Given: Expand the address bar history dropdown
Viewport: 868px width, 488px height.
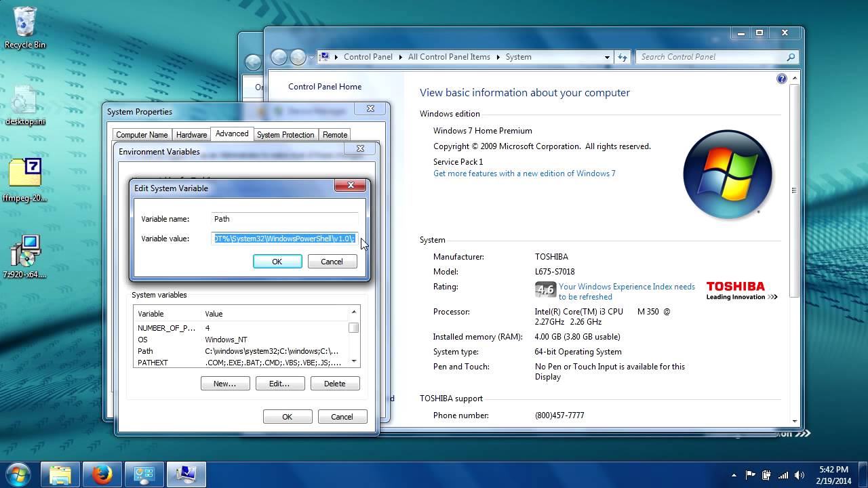Looking at the screenshot, I should pyautogui.click(x=607, y=57).
